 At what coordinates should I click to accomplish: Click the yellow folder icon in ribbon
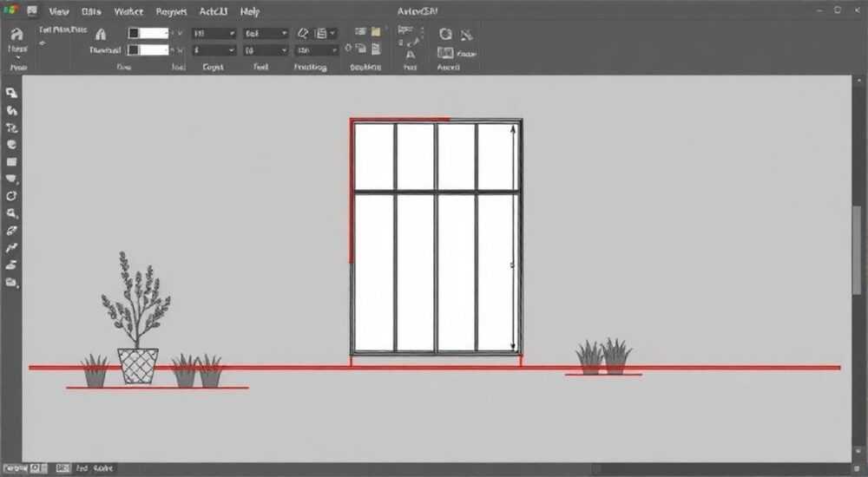tap(376, 31)
